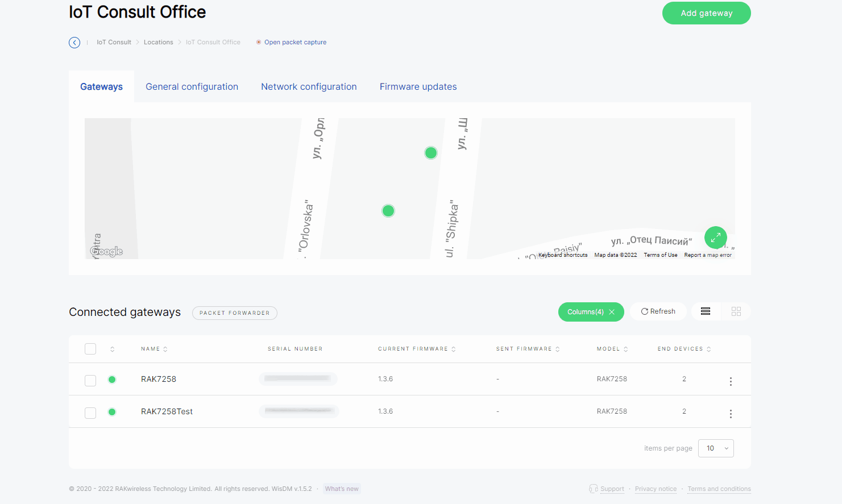This screenshot has height=504, width=842.
Task: Open the RAK7258Test row options menu
Action: (x=731, y=414)
